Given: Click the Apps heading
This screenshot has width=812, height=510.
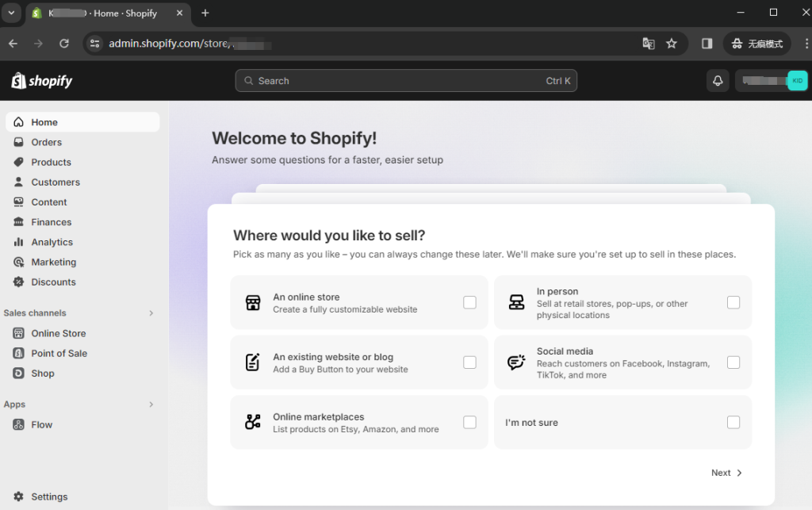Looking at the screenshot, I should click(14, 405).
